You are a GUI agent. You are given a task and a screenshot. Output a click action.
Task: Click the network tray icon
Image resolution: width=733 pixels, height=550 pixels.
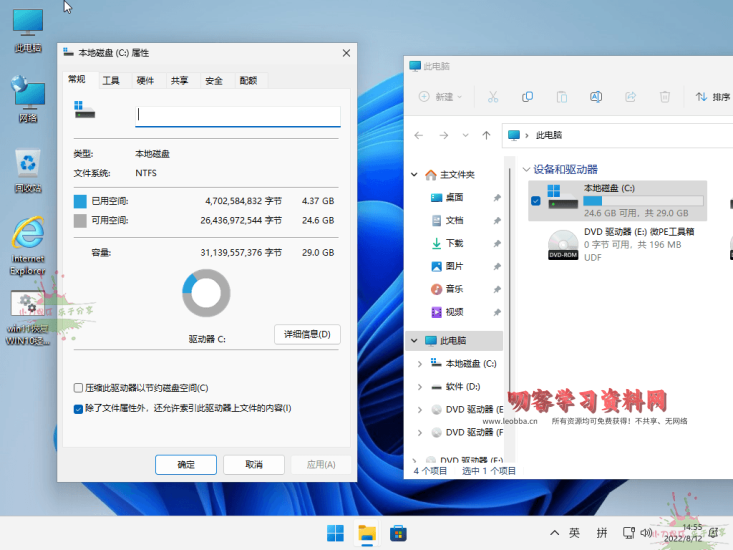tap(628, 533)
